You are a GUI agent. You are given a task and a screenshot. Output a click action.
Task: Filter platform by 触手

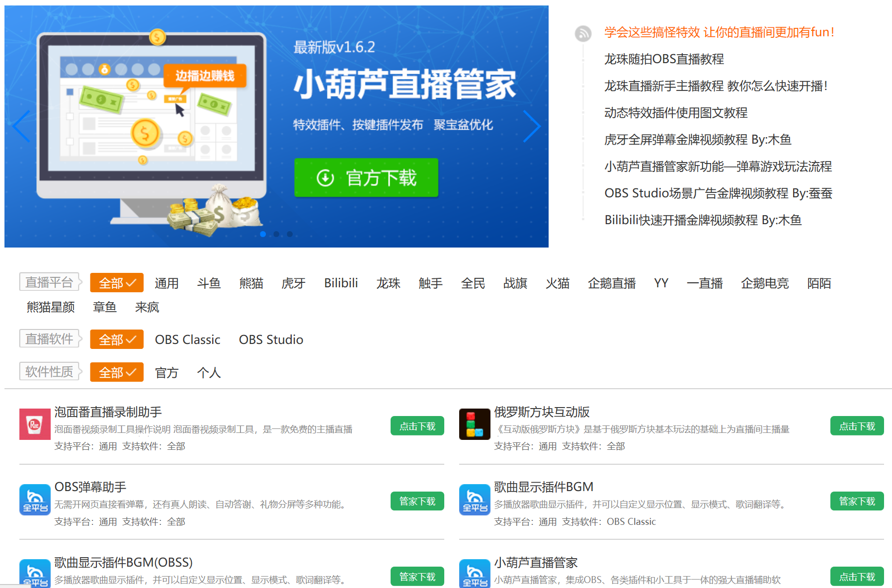point(430,283)
